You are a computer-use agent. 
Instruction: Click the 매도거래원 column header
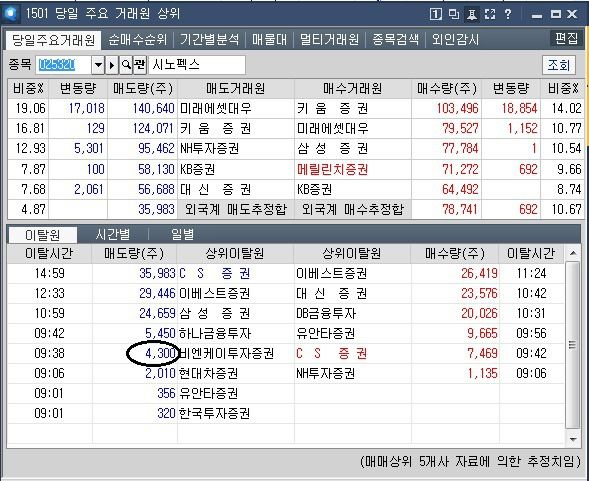click(x=236, y=89)
